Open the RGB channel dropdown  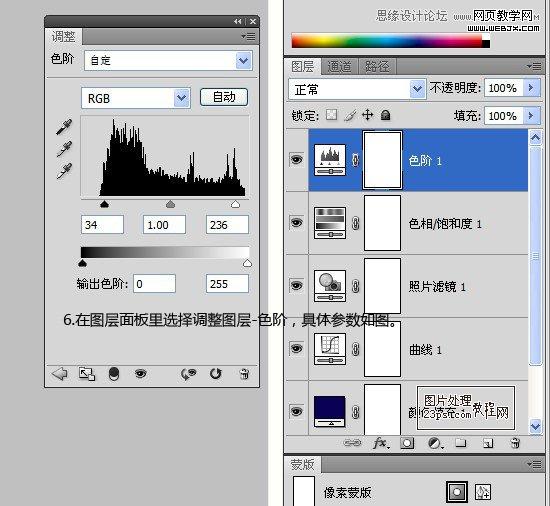click(x=181, y=98)
